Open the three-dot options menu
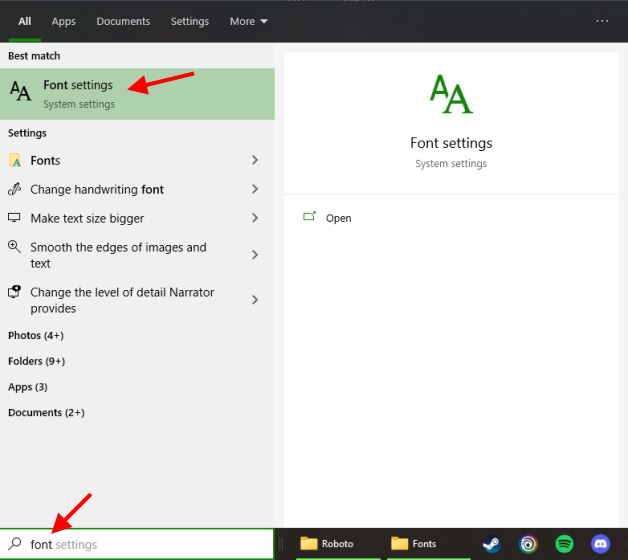Screen dimensions: 628x560 (602, 21)
